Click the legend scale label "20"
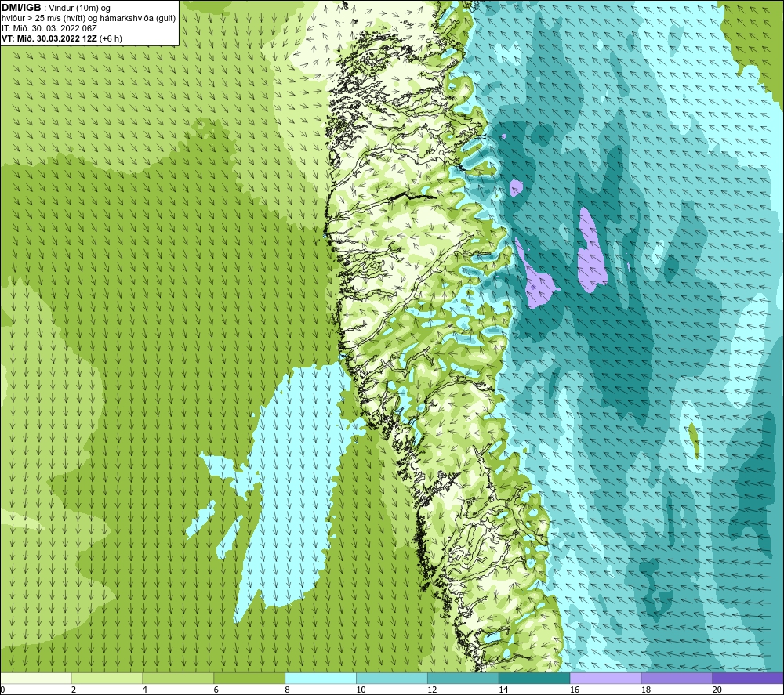The image size is (784, 695). [x=717, y=690]
